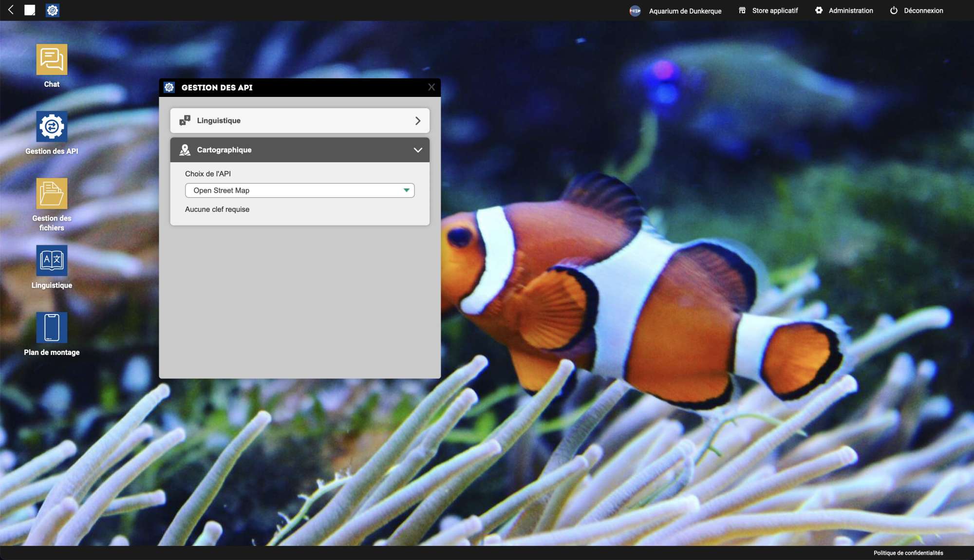Click the back arrow in top bar
Image resolution: width=974 pixels, height=560 pixels.
(11, 10)
